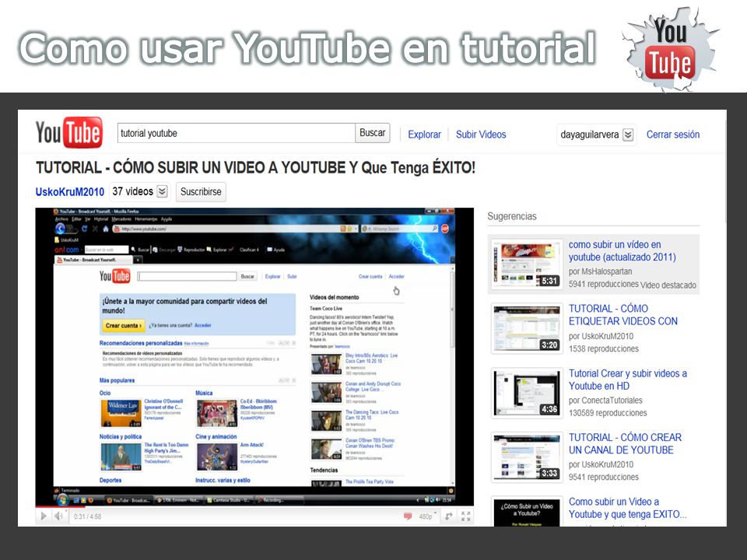Open '¿Cómo Subir un Video a Youtube?' thumbnail

pos(527,512)
